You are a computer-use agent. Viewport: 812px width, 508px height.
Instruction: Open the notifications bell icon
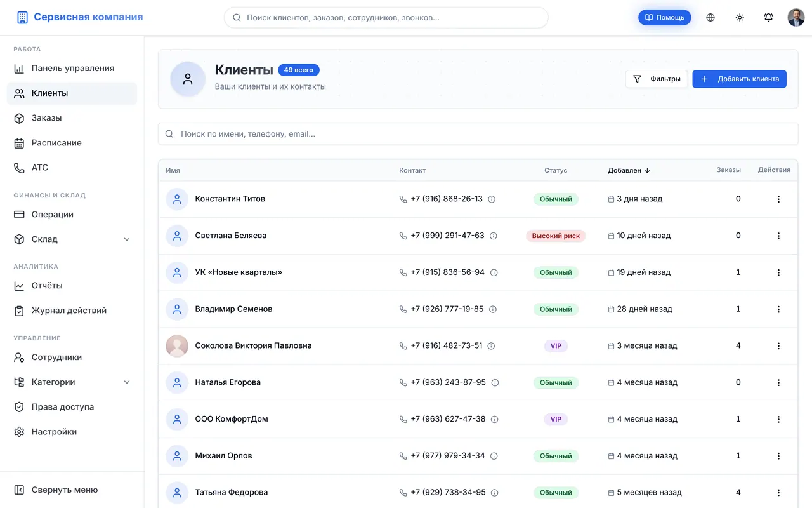tap(768, 18)
